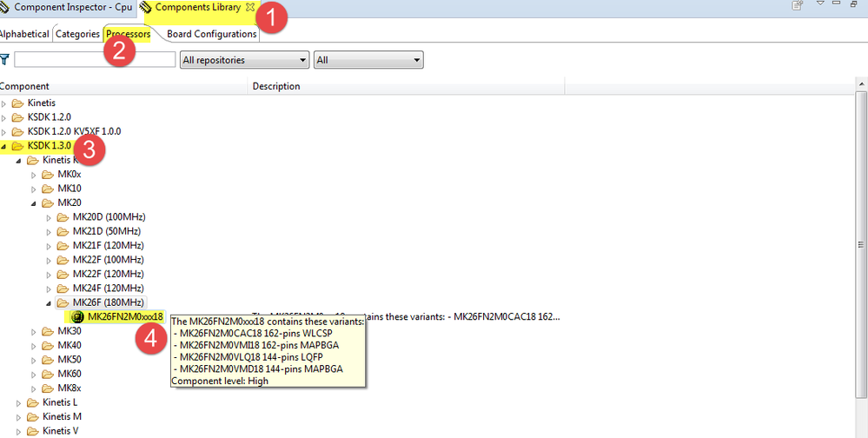Click the folder icon beside MK40

click(48, 346)
